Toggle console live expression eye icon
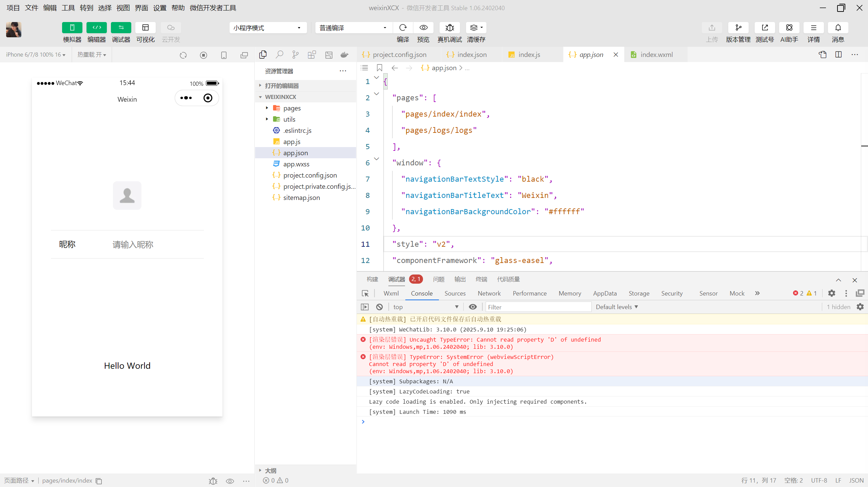The height and width of the screenshot is (487, 868). coord(473,307)
